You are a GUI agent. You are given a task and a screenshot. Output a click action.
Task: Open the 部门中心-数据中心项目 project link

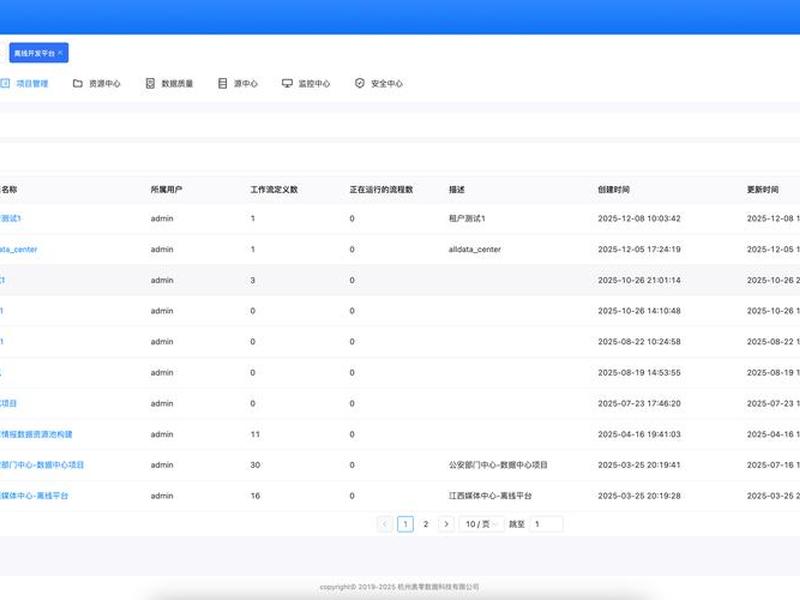pos(42,465)
